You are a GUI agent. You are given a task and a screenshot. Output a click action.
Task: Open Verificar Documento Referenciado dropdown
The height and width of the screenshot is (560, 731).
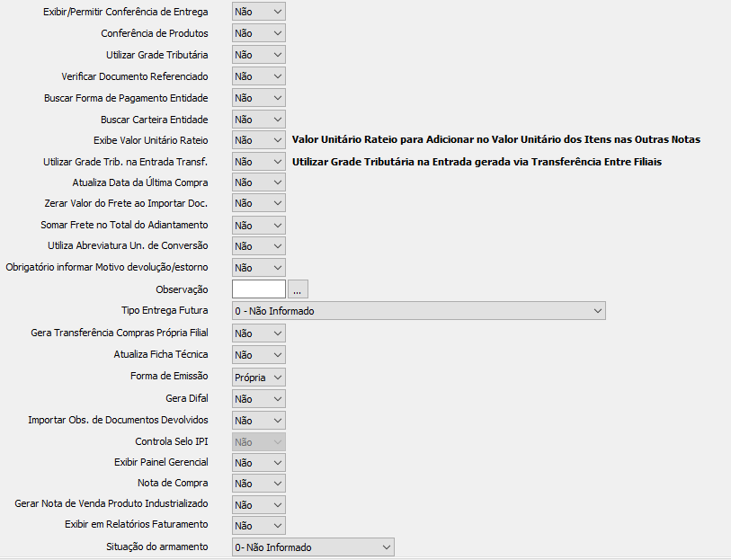tap(259, 76)
